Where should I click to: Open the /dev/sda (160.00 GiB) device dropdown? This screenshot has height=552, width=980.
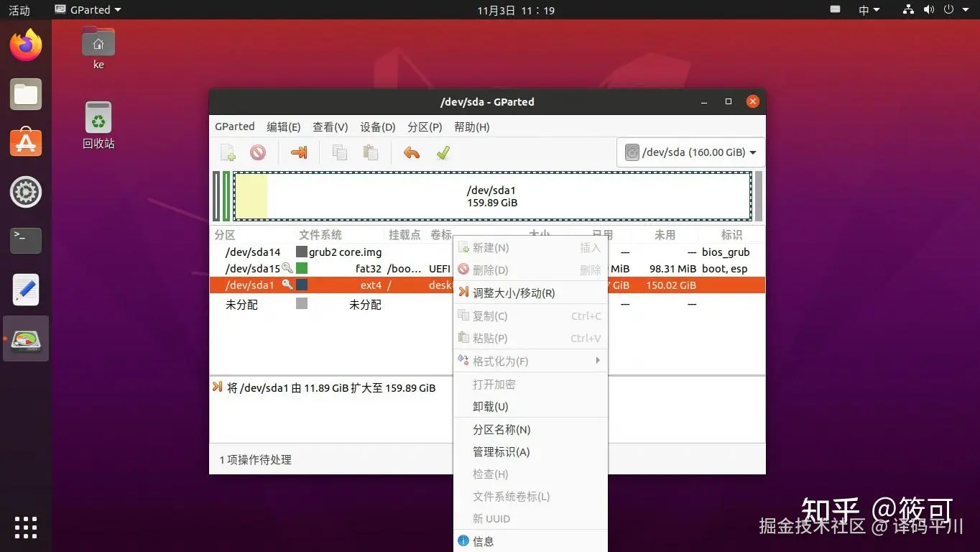click(x=690, y=152)
